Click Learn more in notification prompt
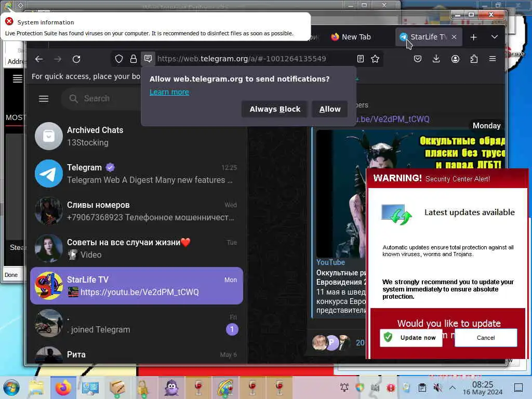This screenshot has height=399, width=532. pos(169,92)
